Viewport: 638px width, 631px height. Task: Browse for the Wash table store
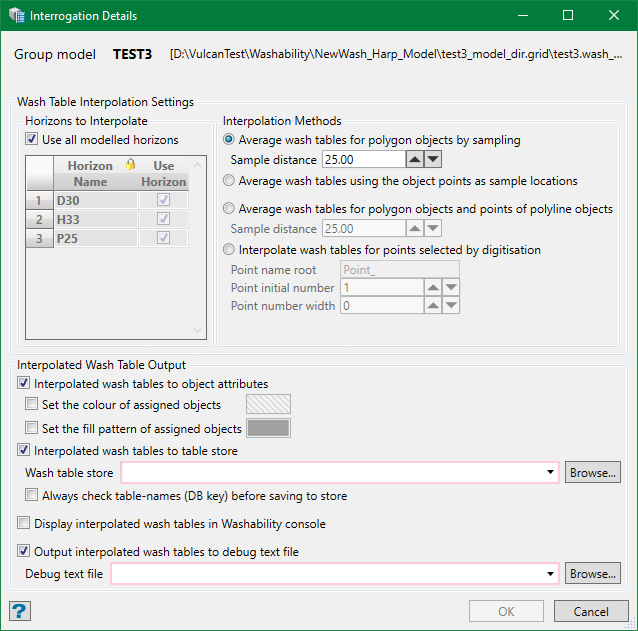point(593,473)
